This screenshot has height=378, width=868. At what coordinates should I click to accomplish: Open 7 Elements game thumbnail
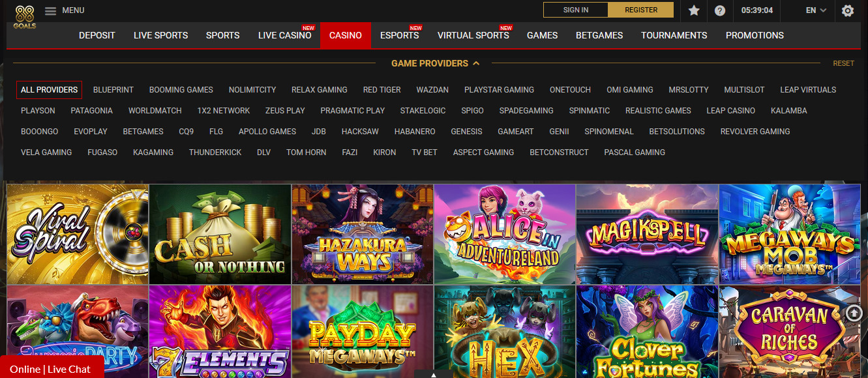coord(220,332)
